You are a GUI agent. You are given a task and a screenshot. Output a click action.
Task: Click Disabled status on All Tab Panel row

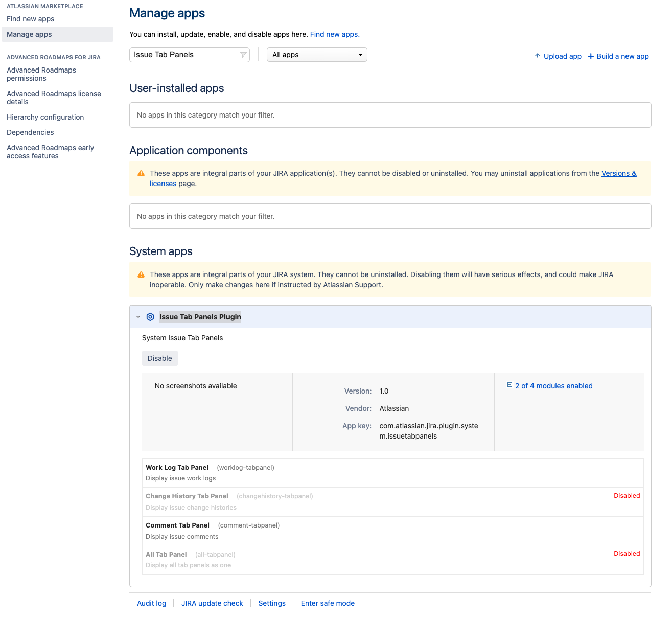(x=627, y=554)
